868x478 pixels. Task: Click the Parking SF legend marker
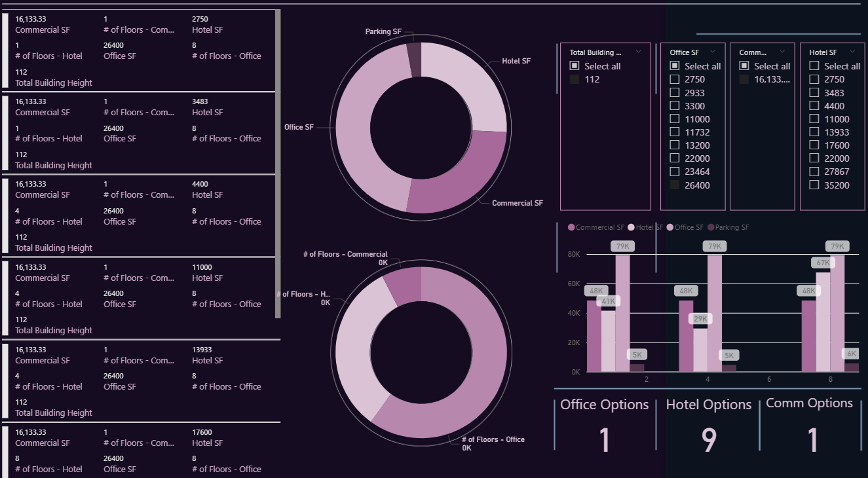[x=710, y=227]
